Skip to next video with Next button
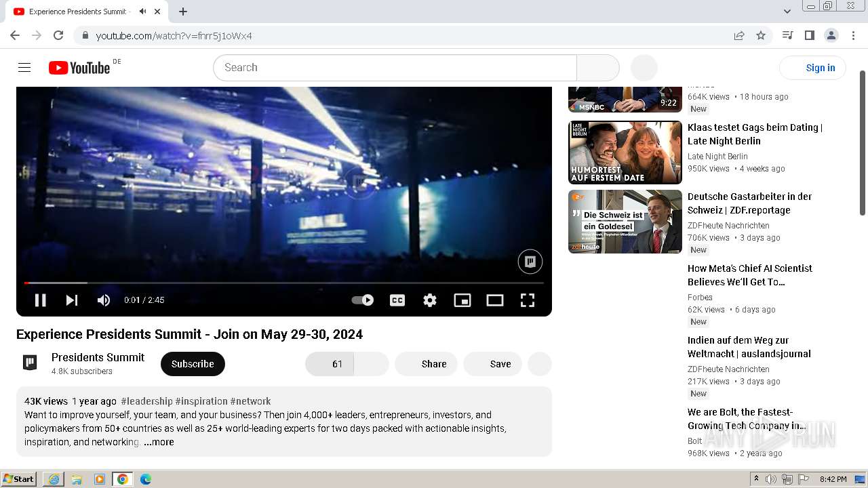Screen dimensions: 868x488 click(72, 300)
